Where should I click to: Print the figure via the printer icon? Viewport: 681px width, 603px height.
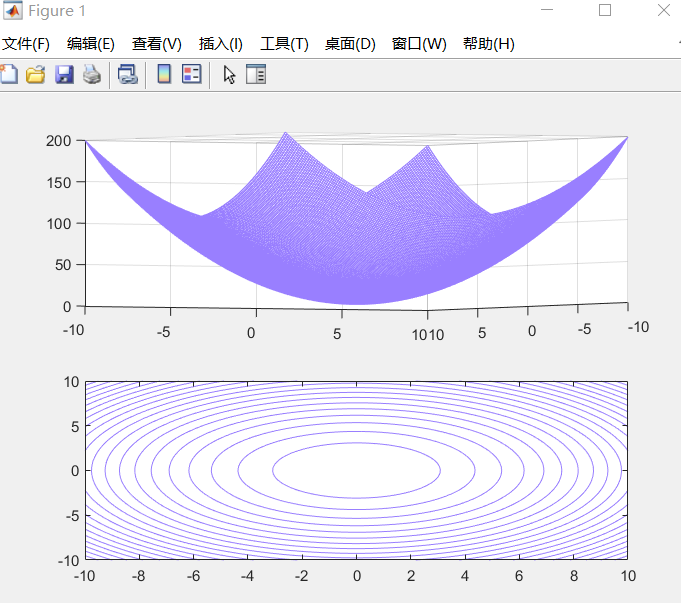coord(92,74)
